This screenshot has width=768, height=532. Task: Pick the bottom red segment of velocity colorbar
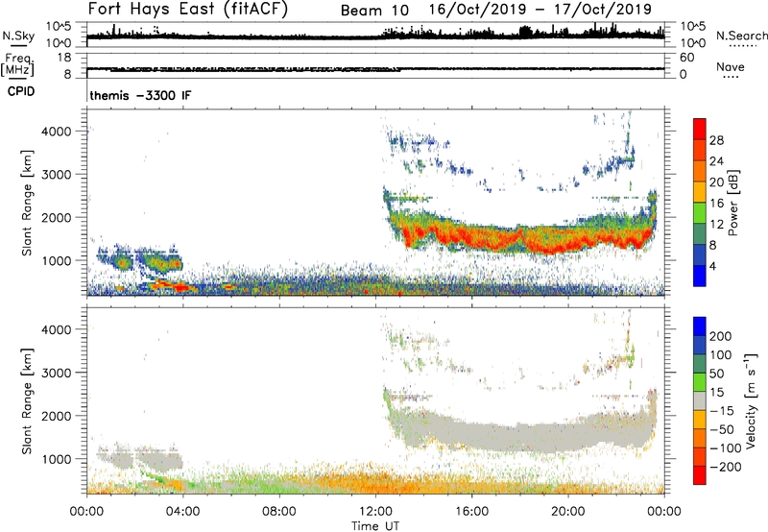(700, 475)
